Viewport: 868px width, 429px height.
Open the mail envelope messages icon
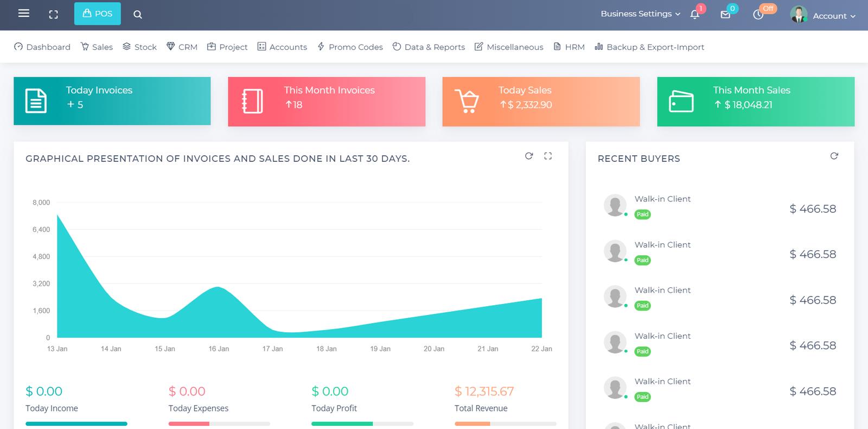725,15
